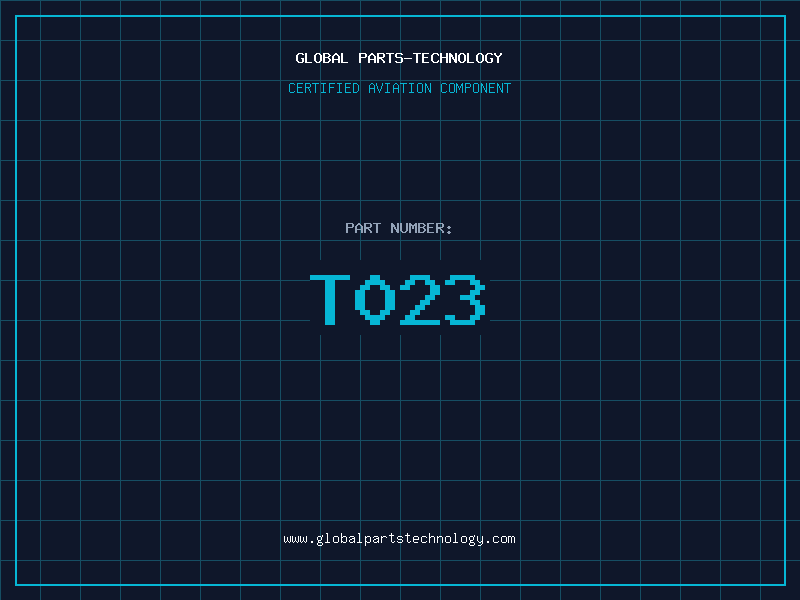Select the CERTIFIED AVIATION COMPONENT subtitle
The height and width of the screenshot is (600, 800).
[399, 88]
